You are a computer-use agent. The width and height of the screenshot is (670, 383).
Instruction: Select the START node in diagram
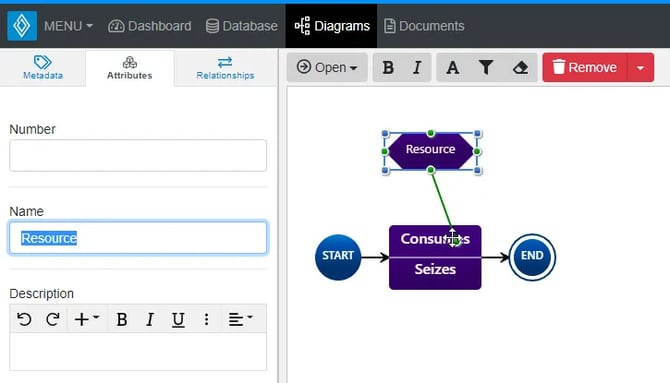pyautogui.click(x=338, y=257)
